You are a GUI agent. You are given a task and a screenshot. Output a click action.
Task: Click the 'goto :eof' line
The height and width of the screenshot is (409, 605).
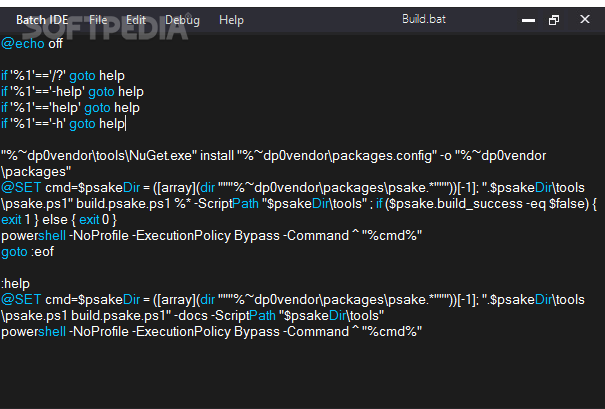(27, 252)
